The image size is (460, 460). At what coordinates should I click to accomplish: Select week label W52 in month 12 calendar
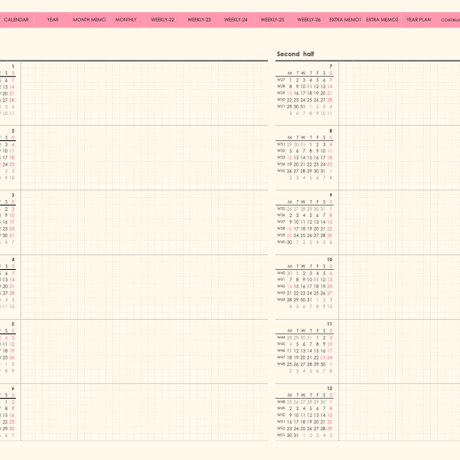coord(281,428)
